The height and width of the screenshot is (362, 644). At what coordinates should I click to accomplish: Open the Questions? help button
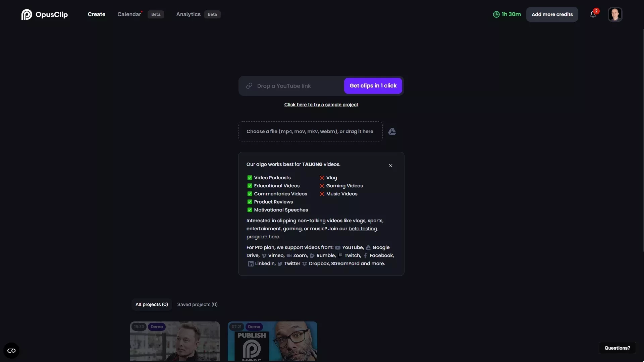click(617, 348)
